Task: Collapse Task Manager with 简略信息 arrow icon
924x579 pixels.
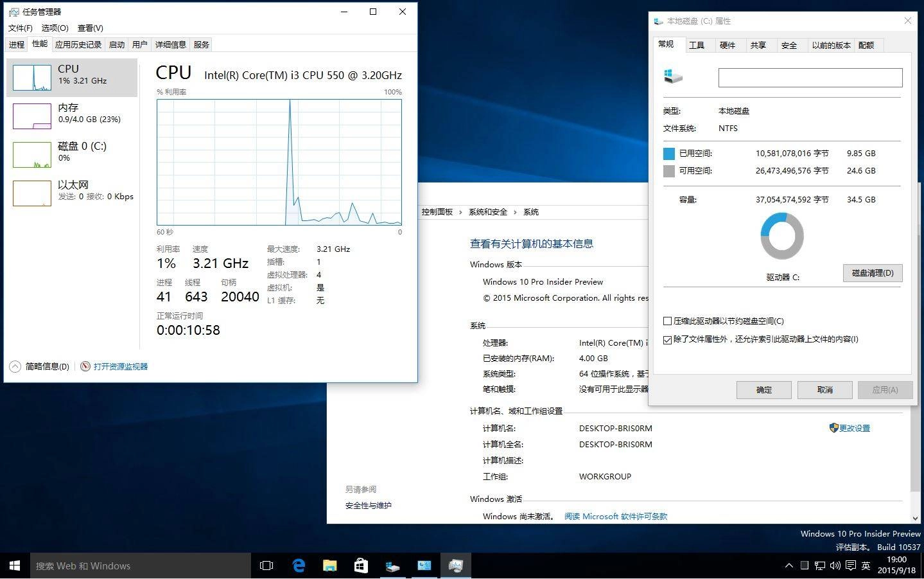Action: tap(15, 366)
